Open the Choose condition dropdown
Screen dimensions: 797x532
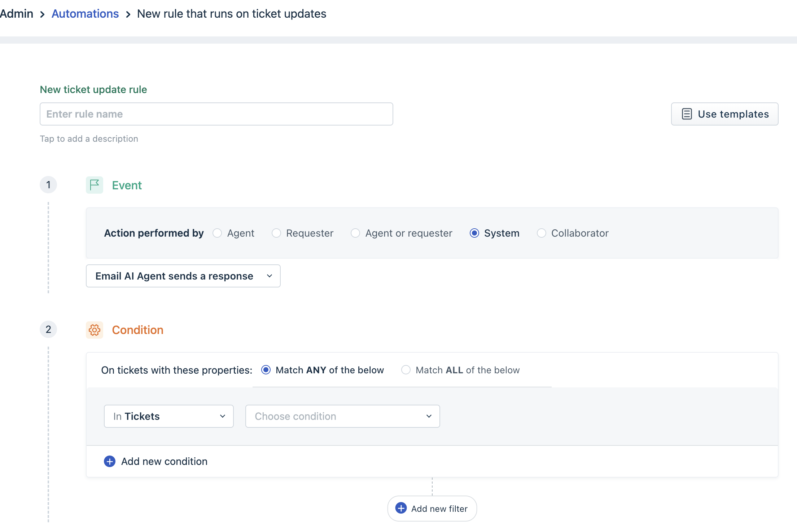coord(342,416)
